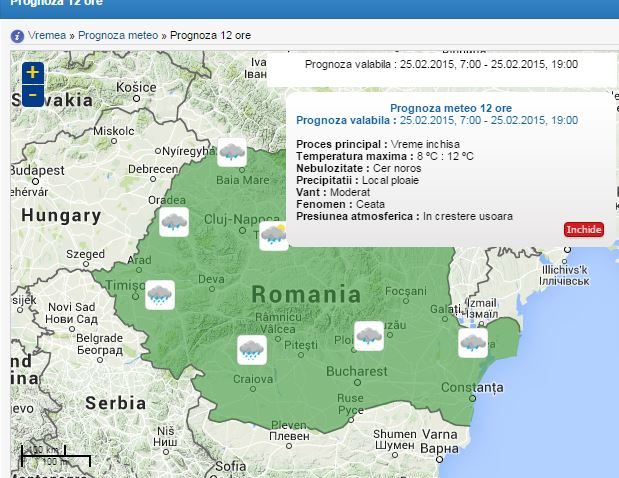
Task: Open the Vremea breadcrumb link
Action: [x=47, y=35]
